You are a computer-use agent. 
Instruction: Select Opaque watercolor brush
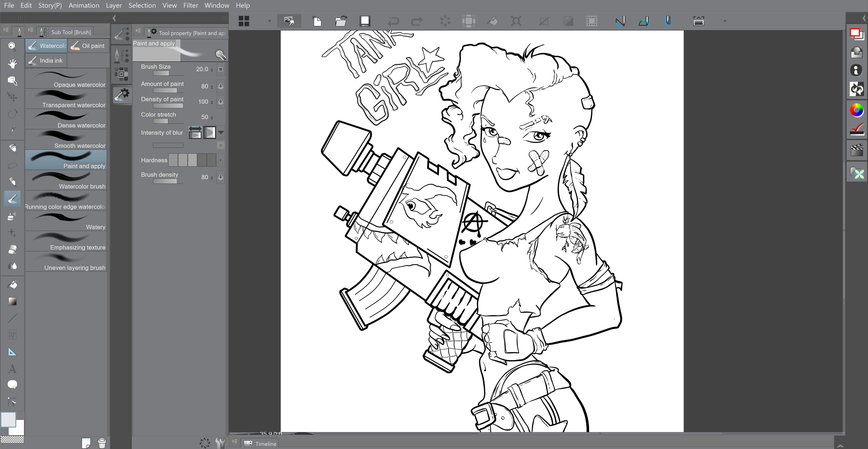tap(66, 79)
